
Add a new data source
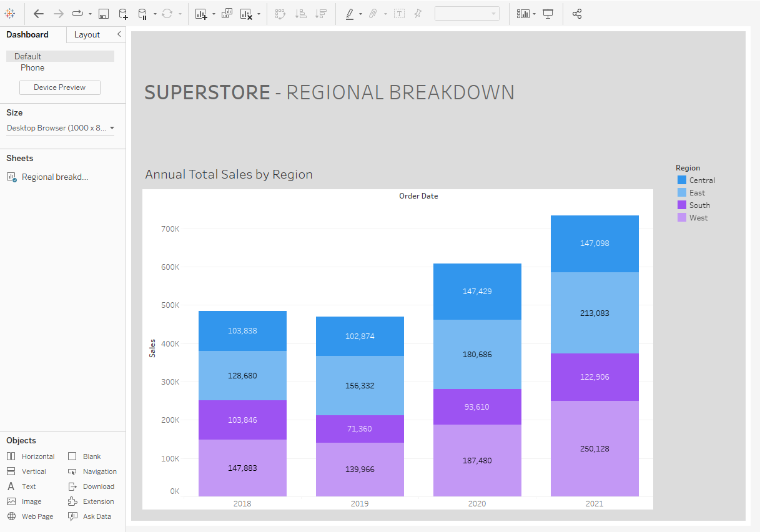[123, 14]
